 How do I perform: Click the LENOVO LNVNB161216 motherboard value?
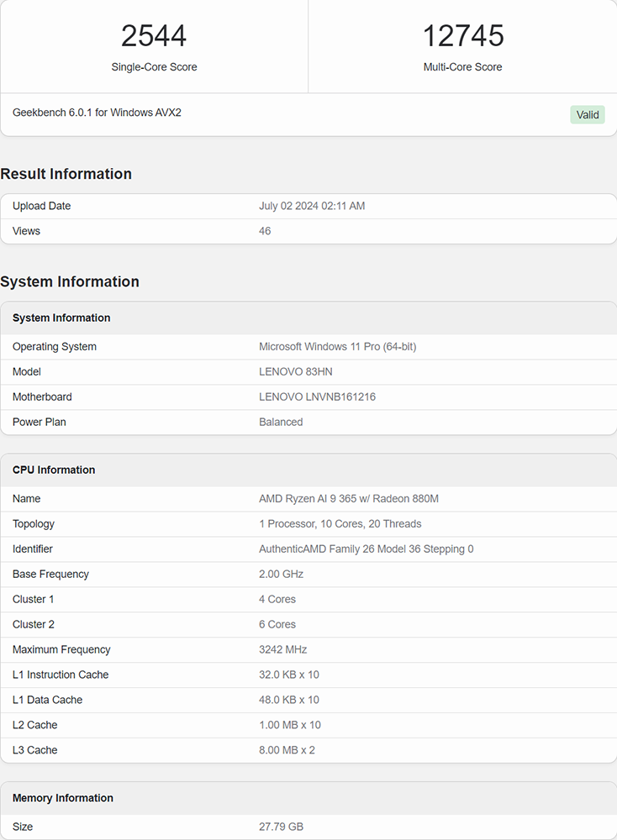pyautogui.click(x=317, y=397)
